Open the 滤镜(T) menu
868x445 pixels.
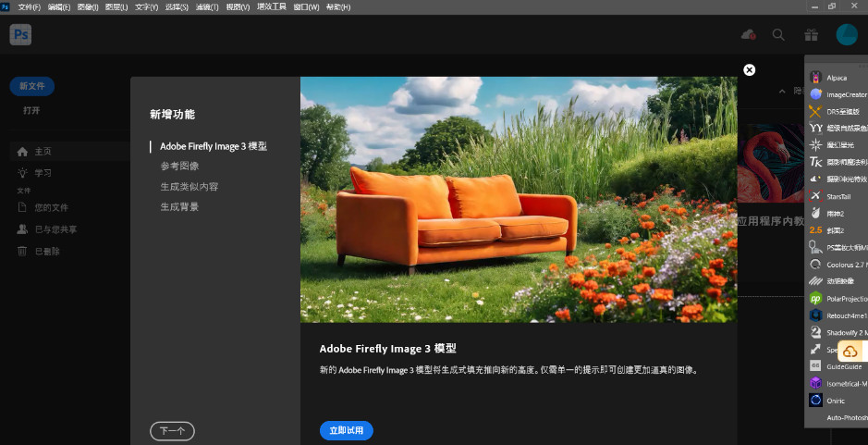click(x=207, y=7)
